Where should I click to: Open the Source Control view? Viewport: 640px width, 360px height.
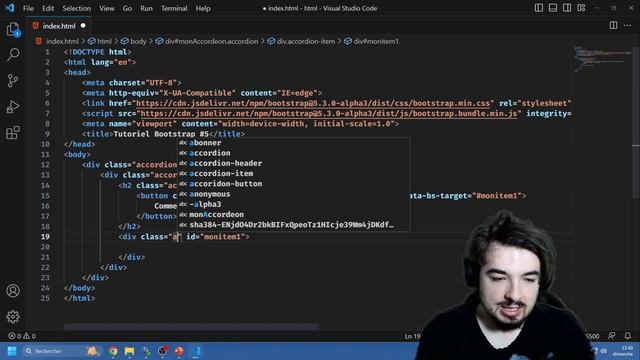click(13, 80)
